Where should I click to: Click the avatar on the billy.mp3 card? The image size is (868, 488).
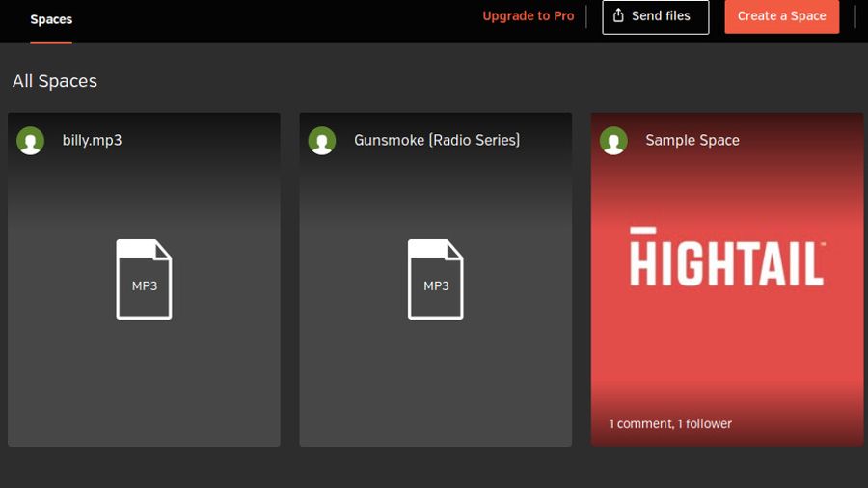tap(31, 141)
